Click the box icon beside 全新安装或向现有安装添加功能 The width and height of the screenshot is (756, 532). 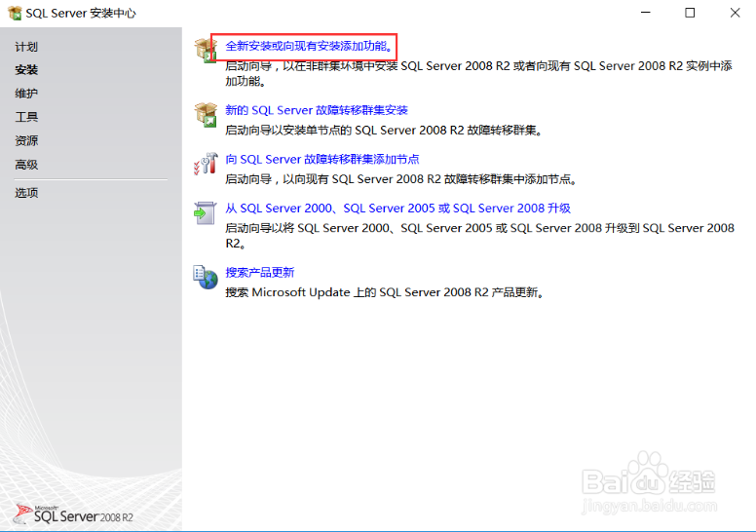(205, 50)
